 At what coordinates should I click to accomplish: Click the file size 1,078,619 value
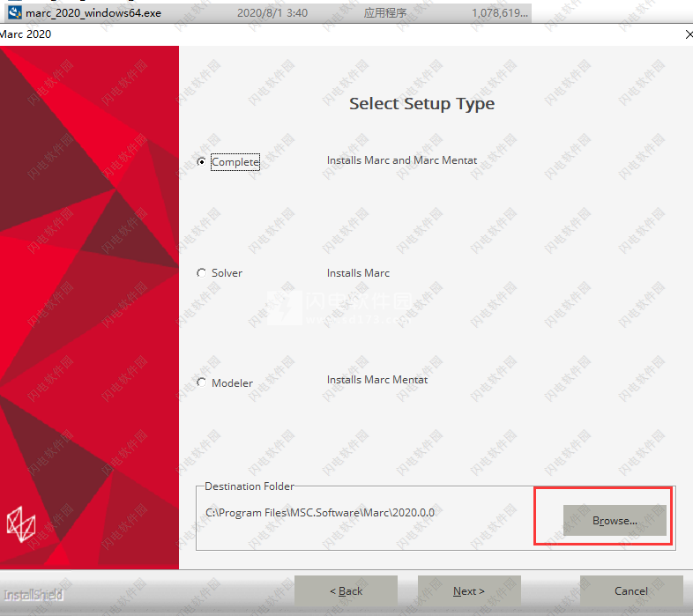[500, 13]
